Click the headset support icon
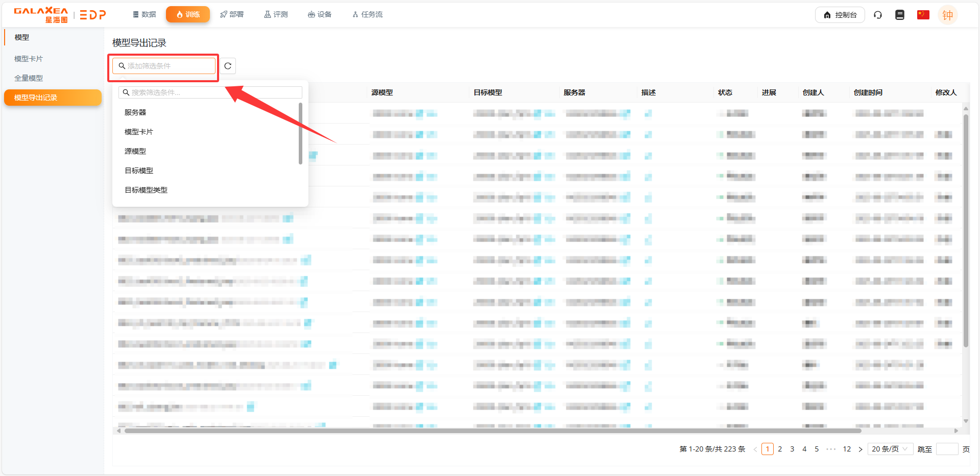 tap(878, 15)
